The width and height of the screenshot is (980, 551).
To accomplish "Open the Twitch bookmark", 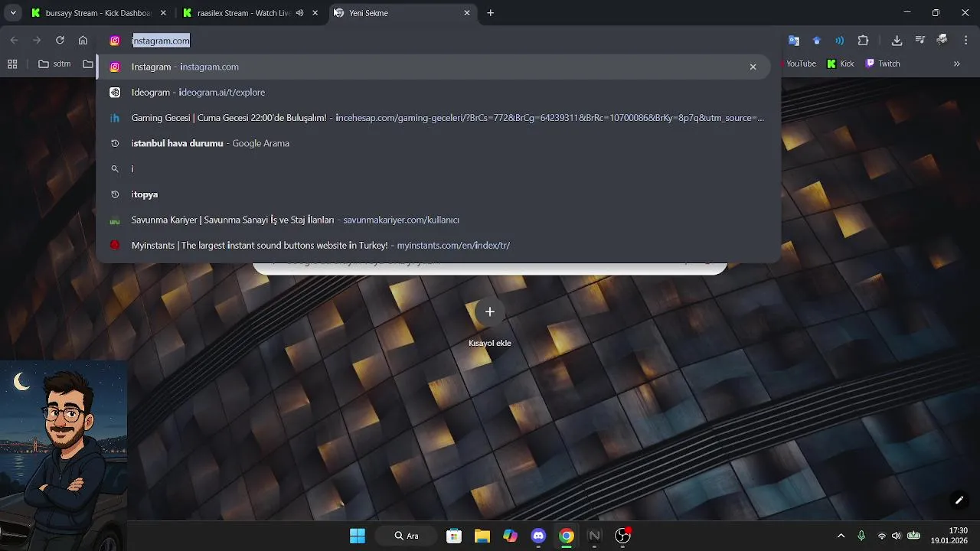I will 883,64.
